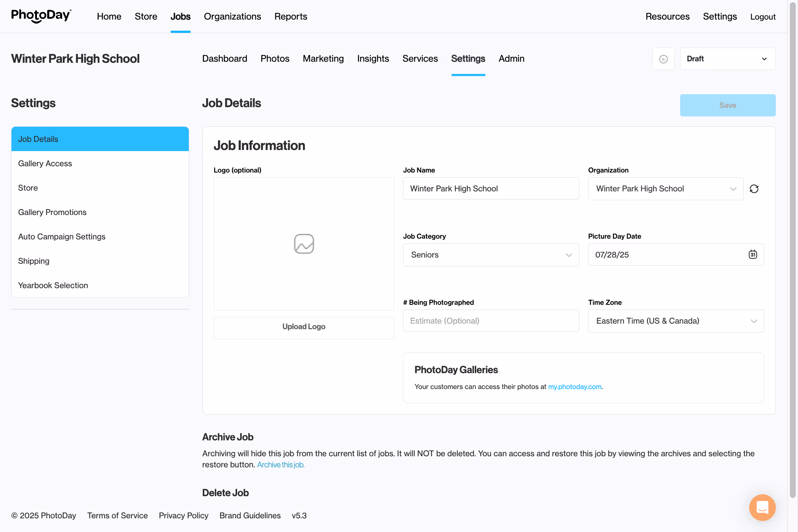Switch to the Admin tab
The height and width of the screenshot is (532, 798).
tap(512, 59)
